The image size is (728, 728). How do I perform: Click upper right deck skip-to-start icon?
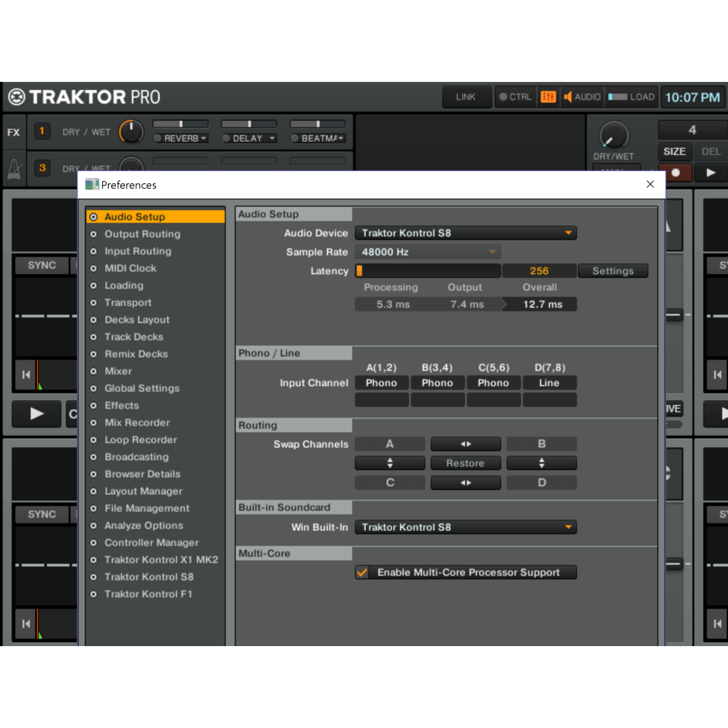pyautogui.click(x=717, y=375)
